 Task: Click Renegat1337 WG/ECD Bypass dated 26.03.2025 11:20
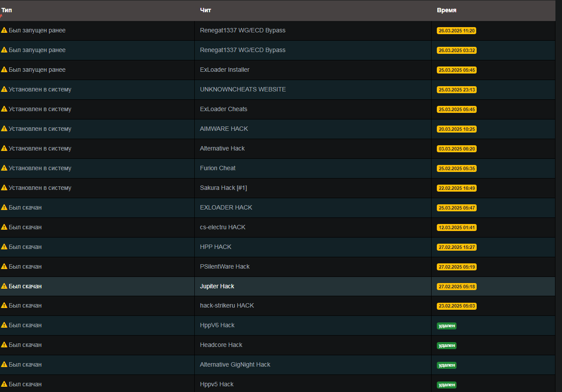(242, 30)
